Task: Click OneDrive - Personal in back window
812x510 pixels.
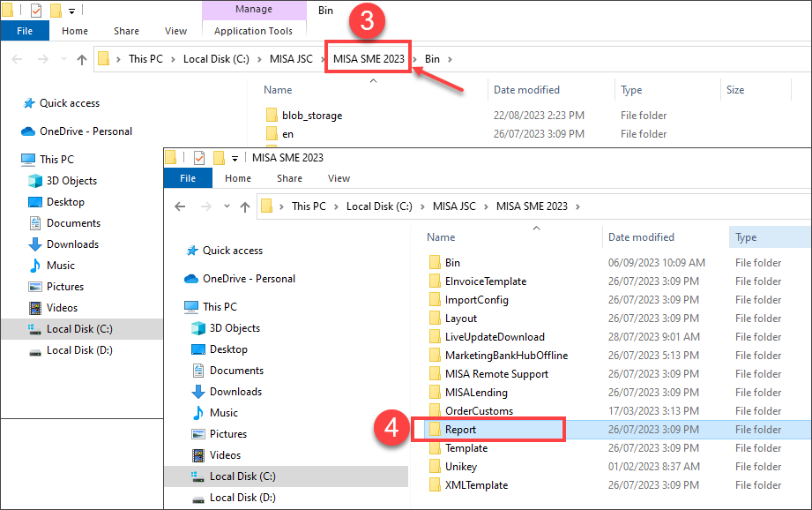Action: coord(86,131)
